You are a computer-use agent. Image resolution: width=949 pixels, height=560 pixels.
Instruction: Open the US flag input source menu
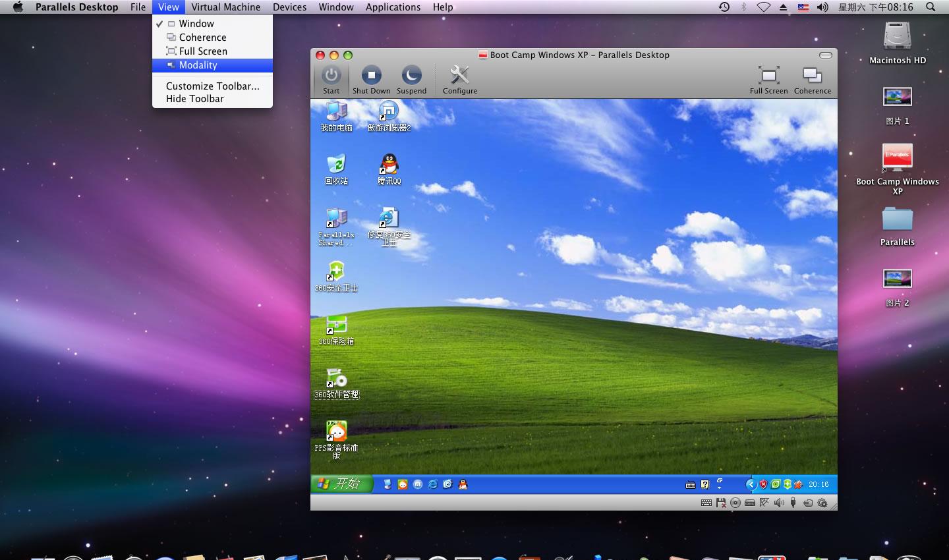pyautogui.click(x=803, y=7)
